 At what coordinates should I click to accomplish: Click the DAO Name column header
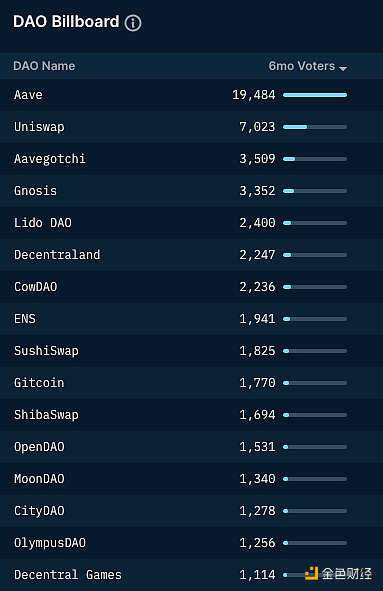click(x=44, y=66)
